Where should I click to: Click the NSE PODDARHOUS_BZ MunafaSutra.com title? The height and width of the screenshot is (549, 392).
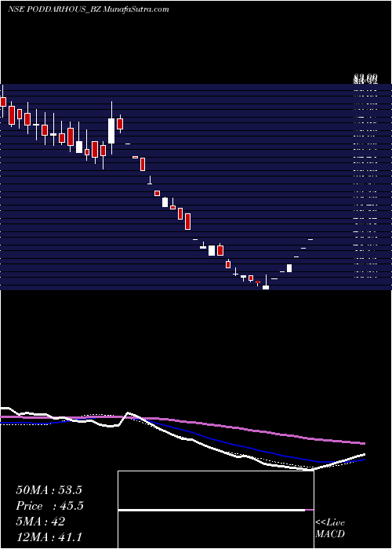point(88,9)
